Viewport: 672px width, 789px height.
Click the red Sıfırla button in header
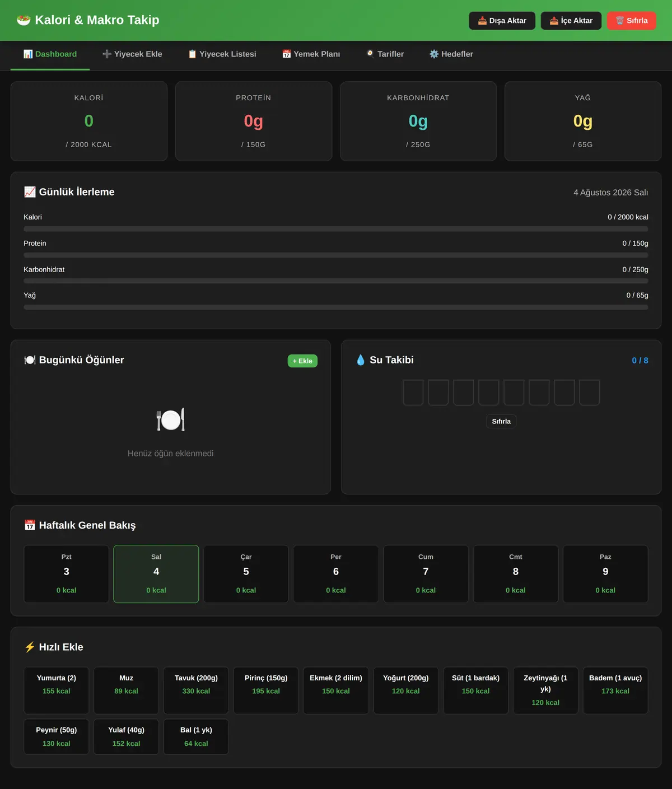click(x=632, y=21)
